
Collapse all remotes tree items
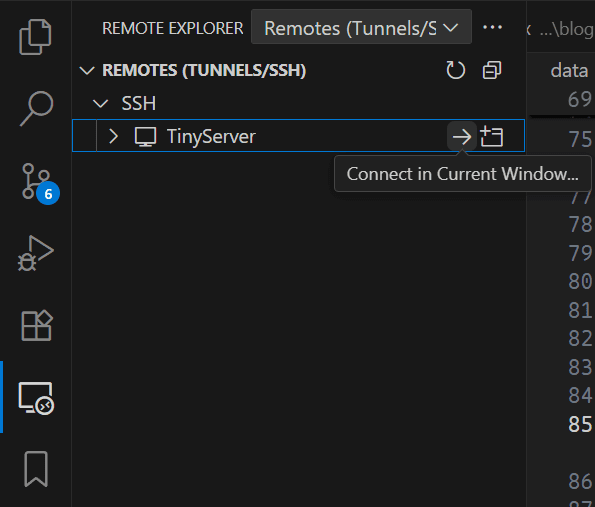click(x=492, y=70)
